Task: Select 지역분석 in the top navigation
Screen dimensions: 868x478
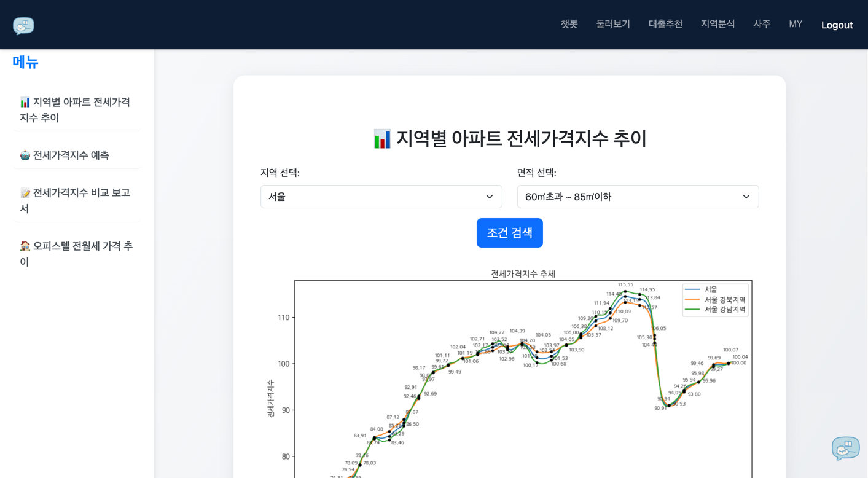Action: coord(717,24)
